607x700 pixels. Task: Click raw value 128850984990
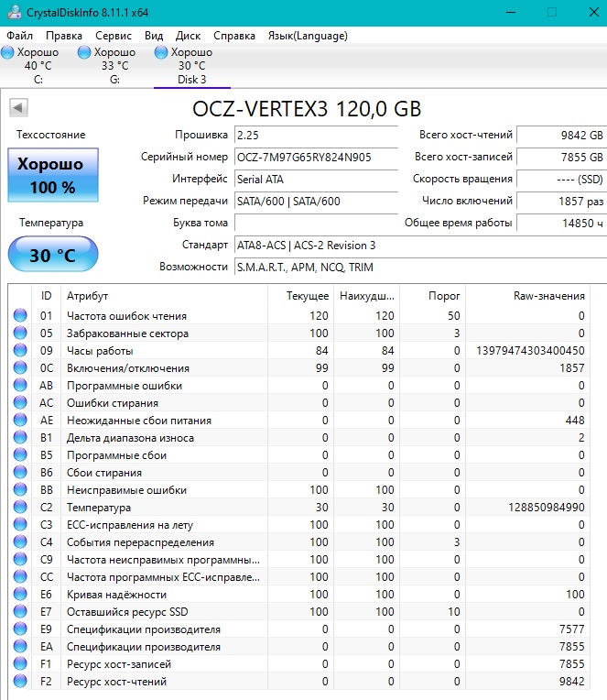[547, 508]
